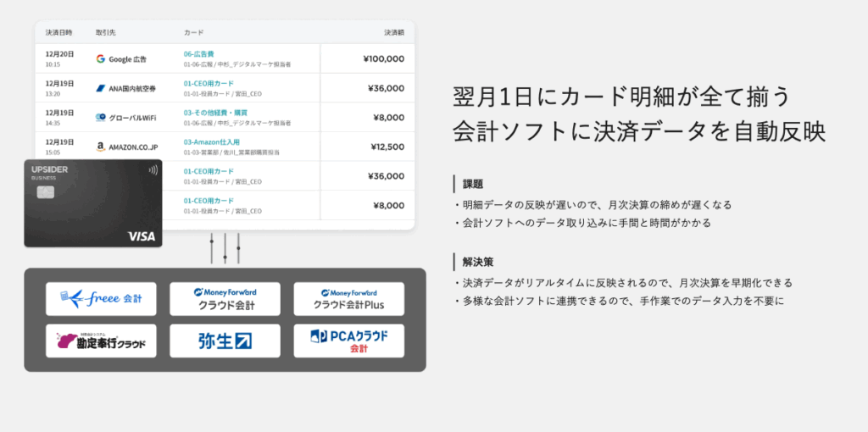Click the グローバルWiFi icon in the table
868x432 pixels.
click(x=101, y=117)
